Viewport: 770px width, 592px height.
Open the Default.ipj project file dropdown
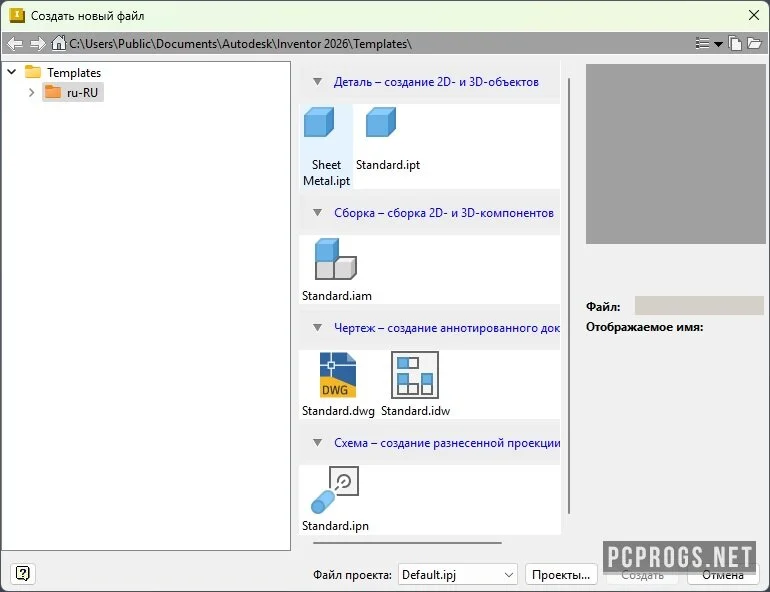[458, 574]
